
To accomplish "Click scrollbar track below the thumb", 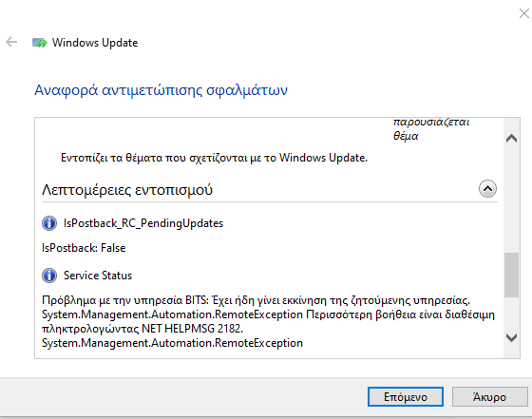I will (511, 313).
